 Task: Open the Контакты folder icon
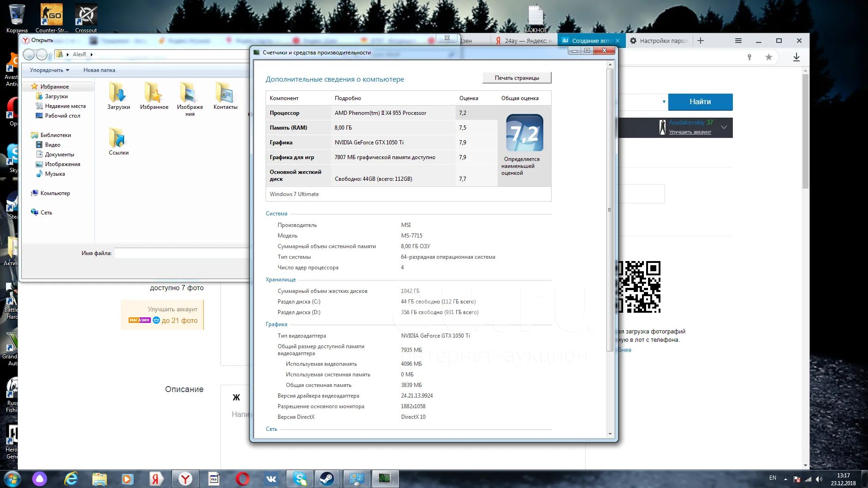[x=225, y=95]
